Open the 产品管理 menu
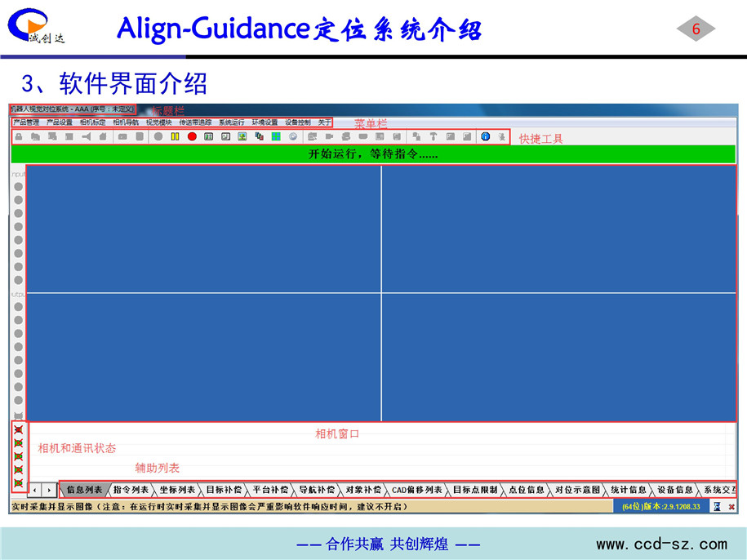 (26, 122)
